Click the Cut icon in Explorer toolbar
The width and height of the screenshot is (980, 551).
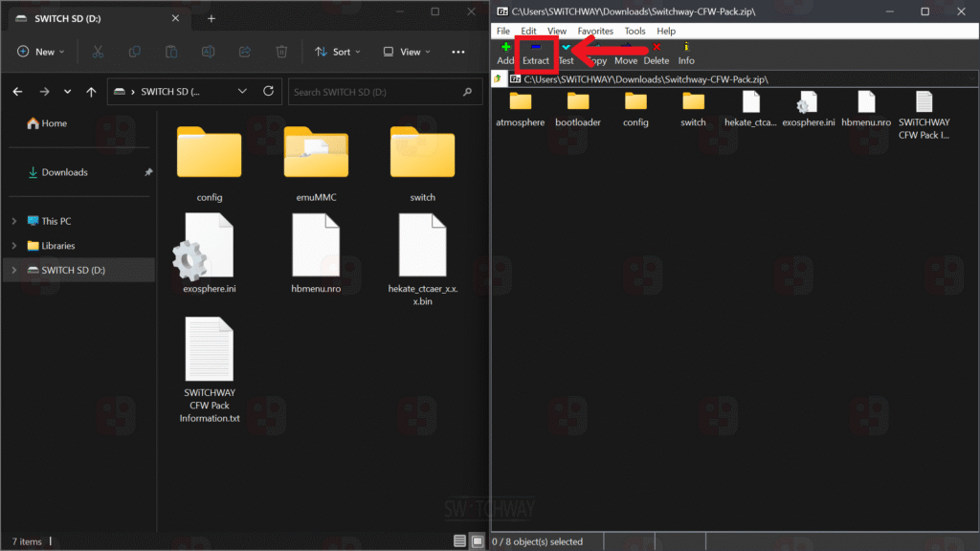(x=98, y=52)
